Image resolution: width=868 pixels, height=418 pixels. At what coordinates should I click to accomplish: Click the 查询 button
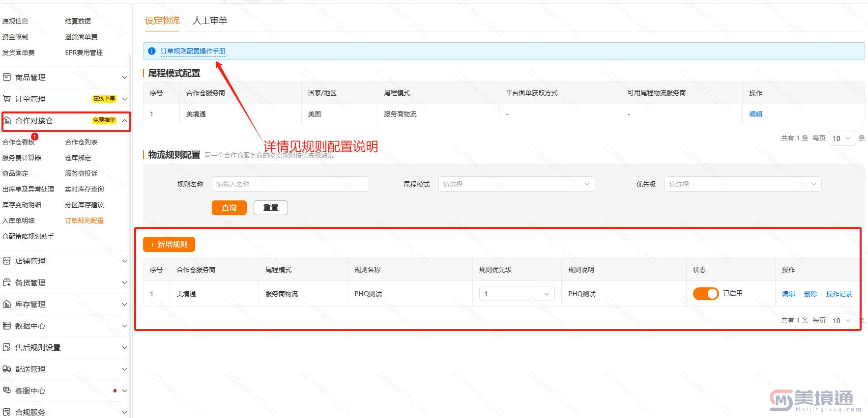(229, 208)
